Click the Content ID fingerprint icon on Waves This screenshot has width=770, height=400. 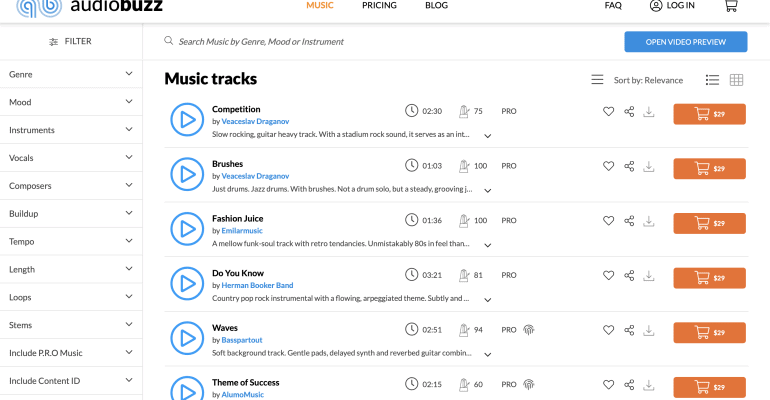click(528, 330)
